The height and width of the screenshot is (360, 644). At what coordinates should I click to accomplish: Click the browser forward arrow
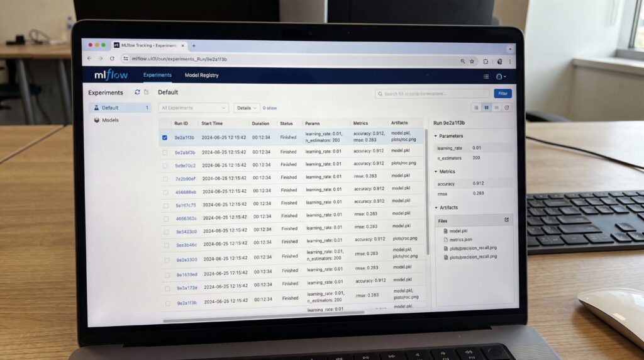click(x=100, y=59)
